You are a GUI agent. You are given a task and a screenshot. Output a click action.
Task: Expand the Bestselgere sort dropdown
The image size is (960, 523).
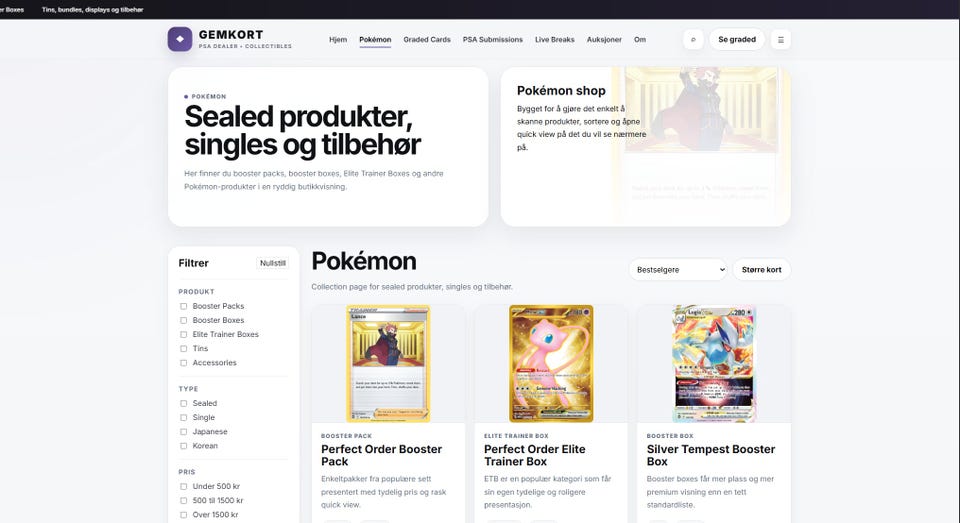[x=678, y=269]
